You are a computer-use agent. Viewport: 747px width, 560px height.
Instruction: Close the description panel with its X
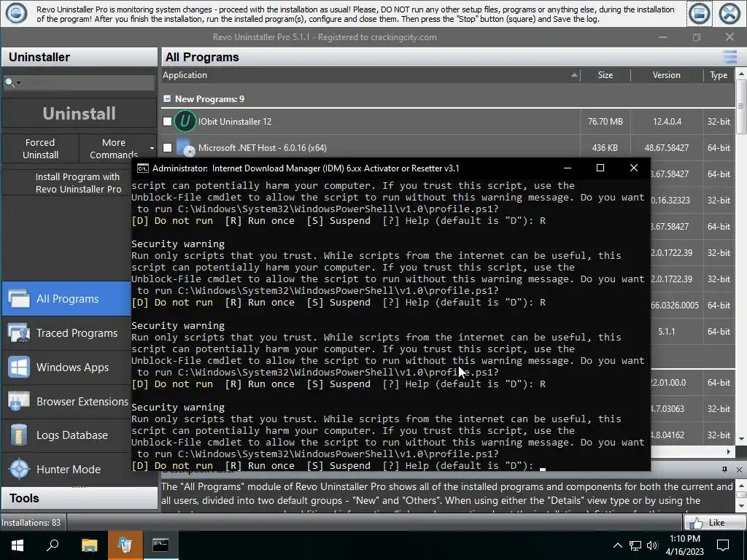click(739, 470)
